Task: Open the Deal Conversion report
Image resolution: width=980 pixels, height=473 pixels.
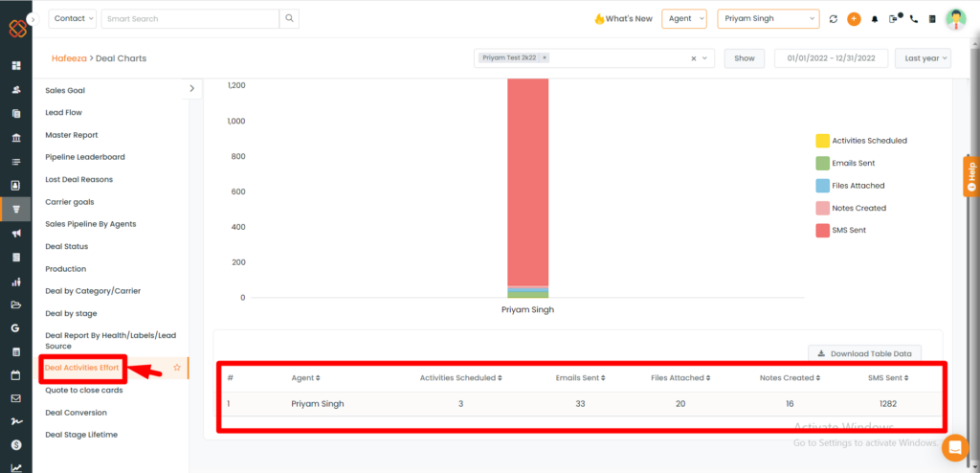Action: point(76,413)
